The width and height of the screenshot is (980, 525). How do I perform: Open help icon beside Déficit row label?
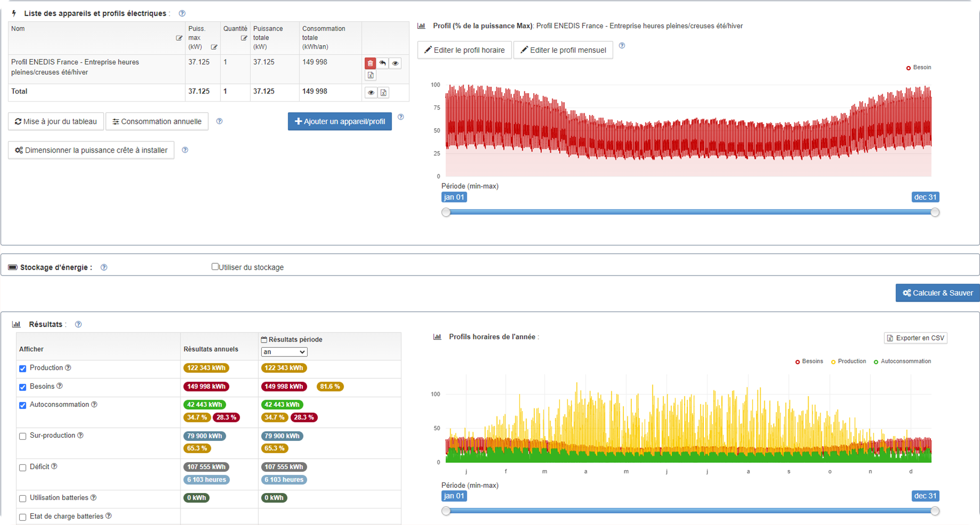54,466
